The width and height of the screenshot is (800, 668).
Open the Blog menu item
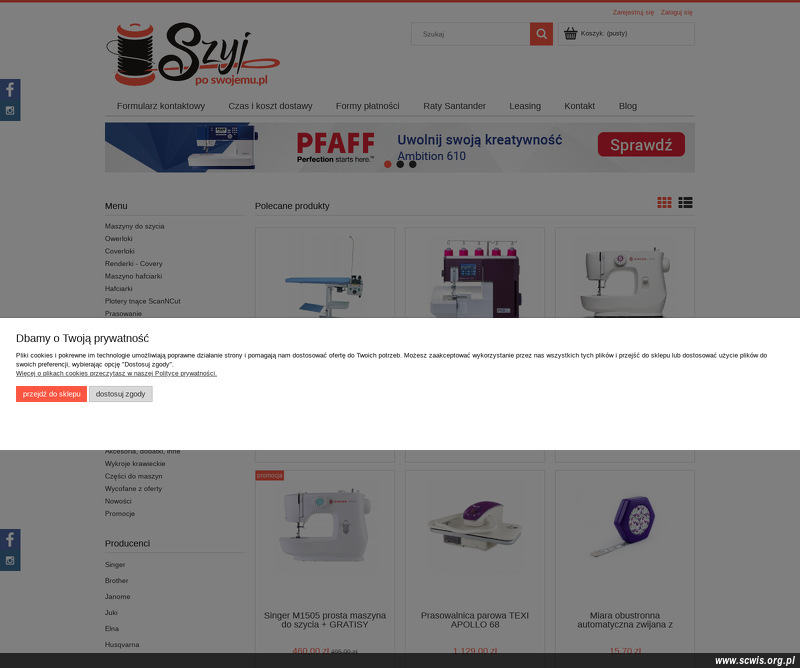click(x=628, y=106)
